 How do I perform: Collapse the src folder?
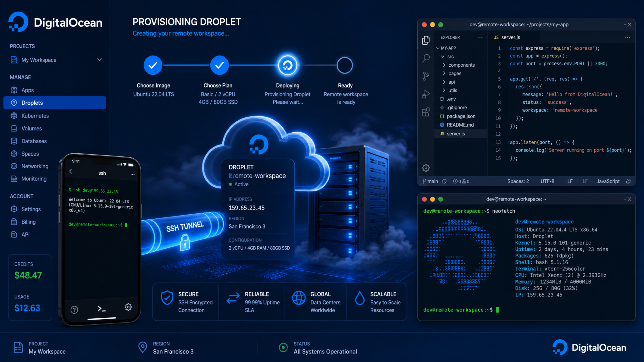(x=442, y=57)
